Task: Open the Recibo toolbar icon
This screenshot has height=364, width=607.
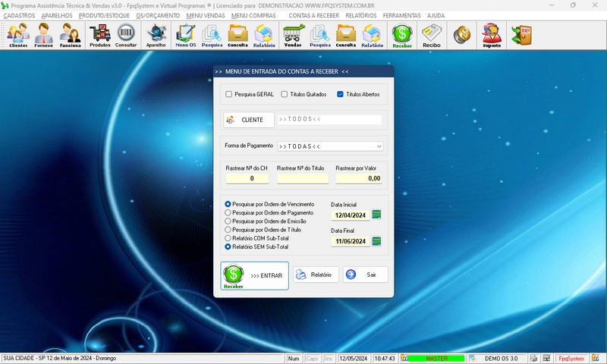Action: [432, 35]
